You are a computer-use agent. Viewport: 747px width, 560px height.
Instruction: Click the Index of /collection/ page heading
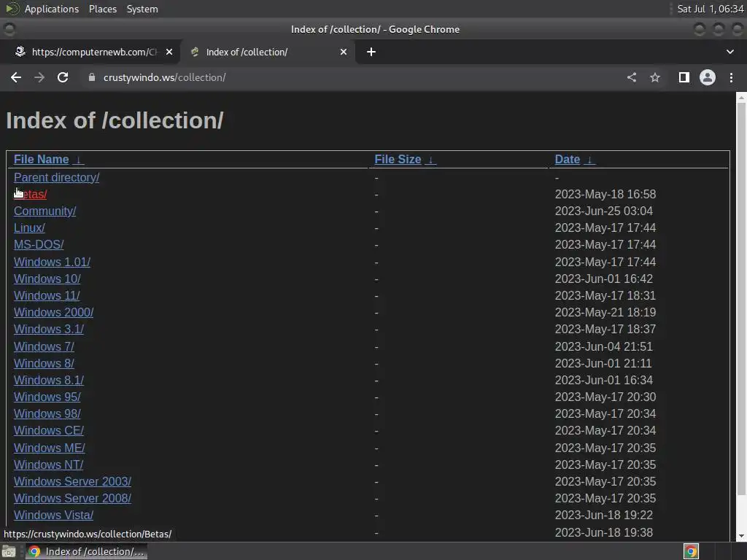pos(115,120)
